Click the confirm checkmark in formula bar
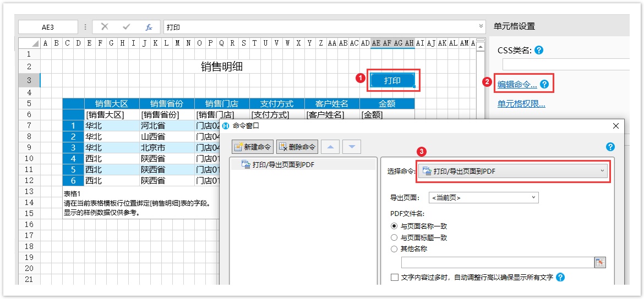The height and width of the screenshot is (299, 644). pyautogui.click(x=127, y=27)
